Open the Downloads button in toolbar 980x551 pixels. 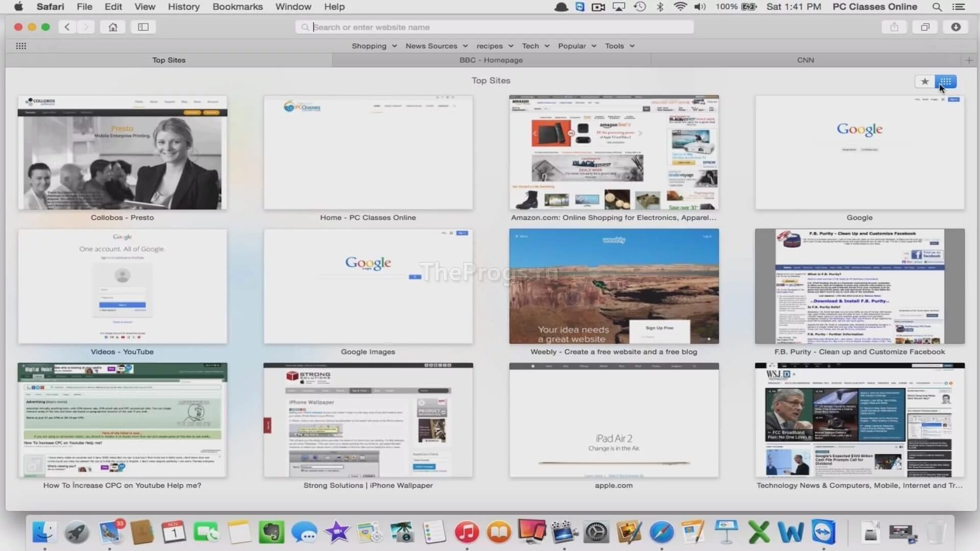tap(955, 27)
